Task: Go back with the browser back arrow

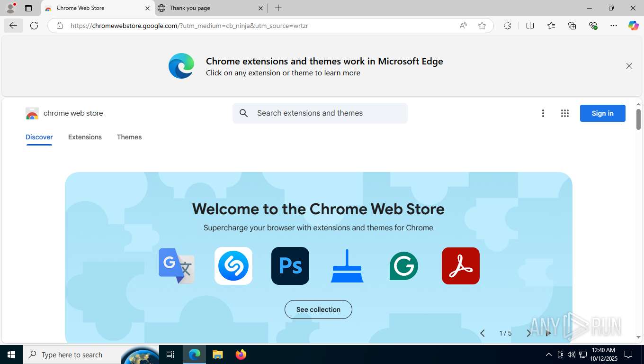Action: [13, 26]
